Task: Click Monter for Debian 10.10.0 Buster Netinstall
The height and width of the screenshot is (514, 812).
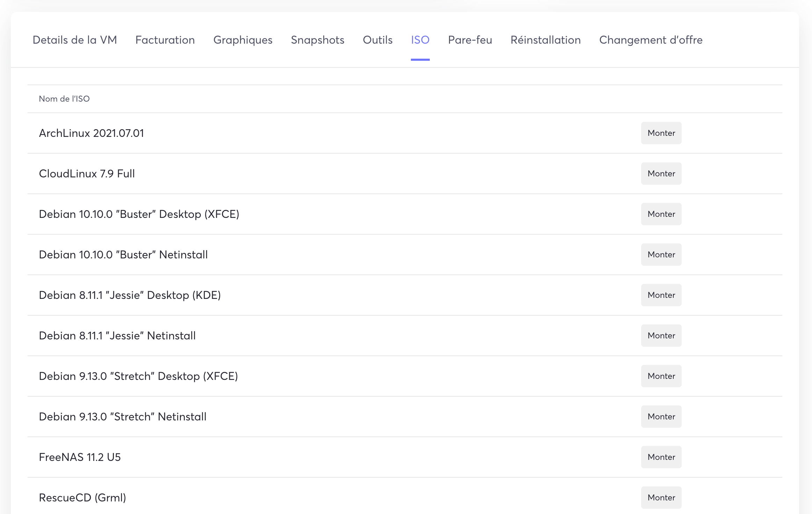Action: click(x=661, y=255)
